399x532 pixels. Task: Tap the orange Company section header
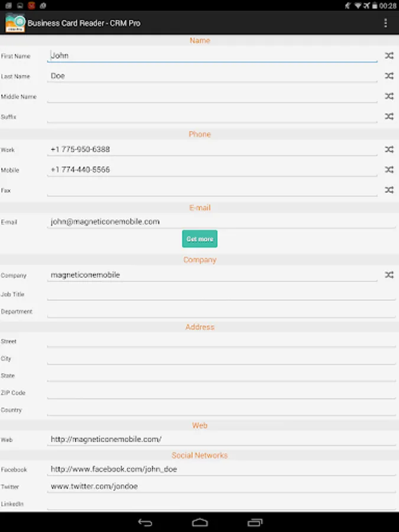click(200, 260)
